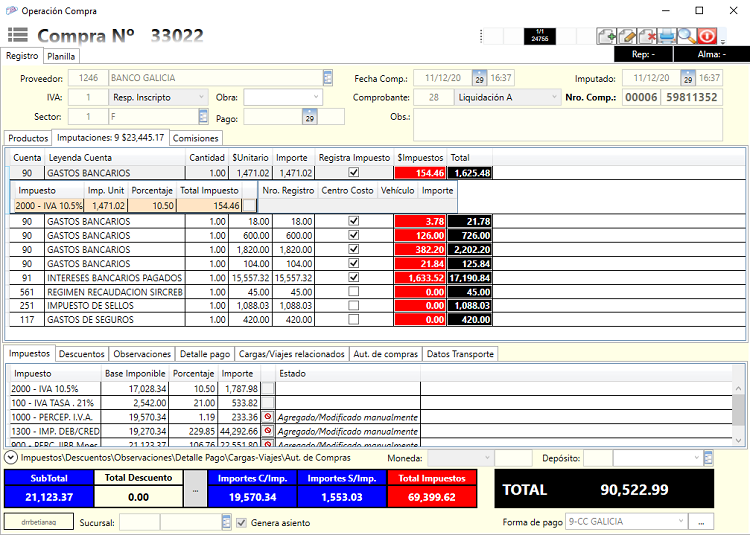Click the red icon on IMP. DEB/CRED row
The width and height of the screenshot is (750, 535).
(268, 431)
